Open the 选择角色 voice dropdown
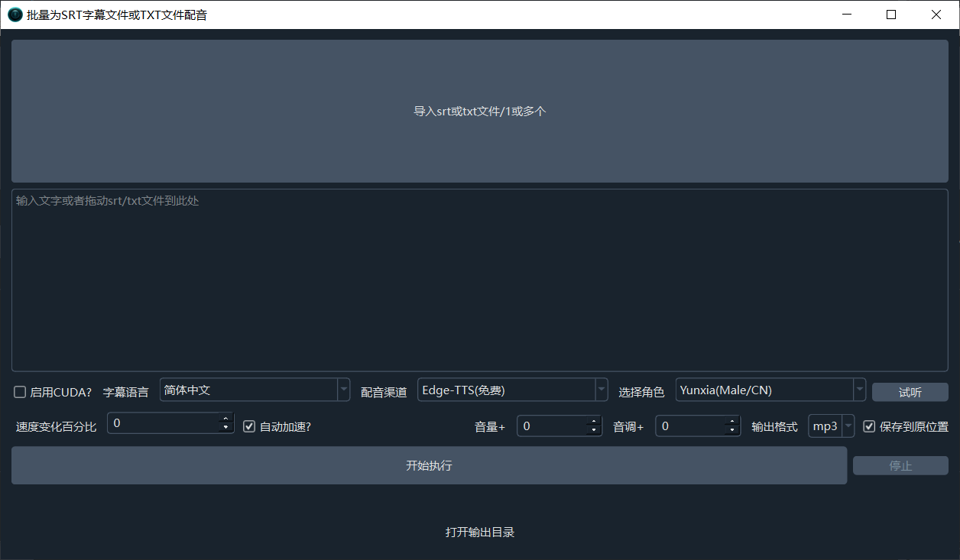Image resolution: width=960 pixels, height=560 pixels. (x=859, y=390)
